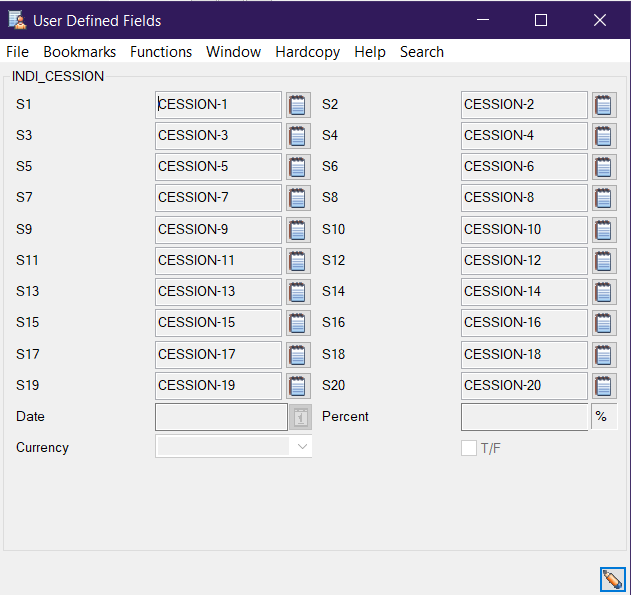
Task: Open the File menu
Action: (x=18, y=52)
